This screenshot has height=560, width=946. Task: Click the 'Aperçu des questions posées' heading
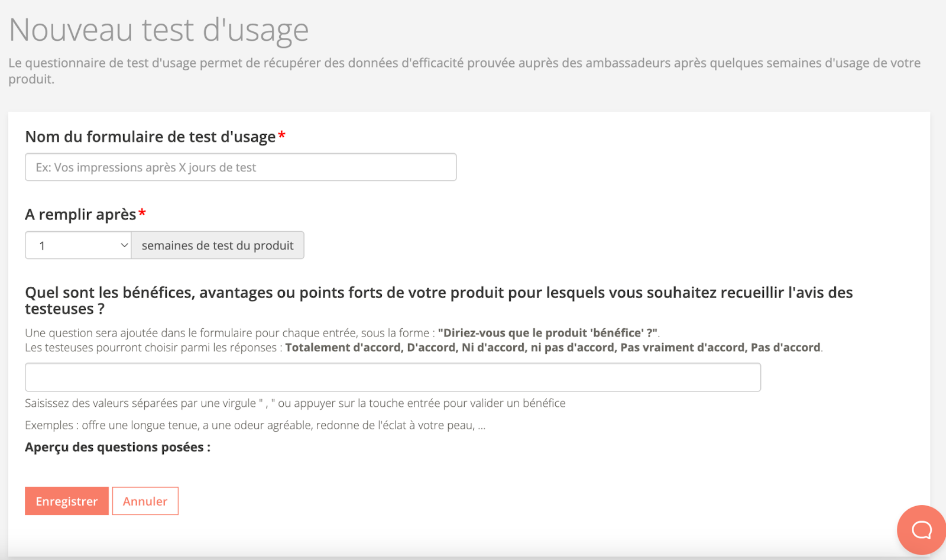click(118, 448)
